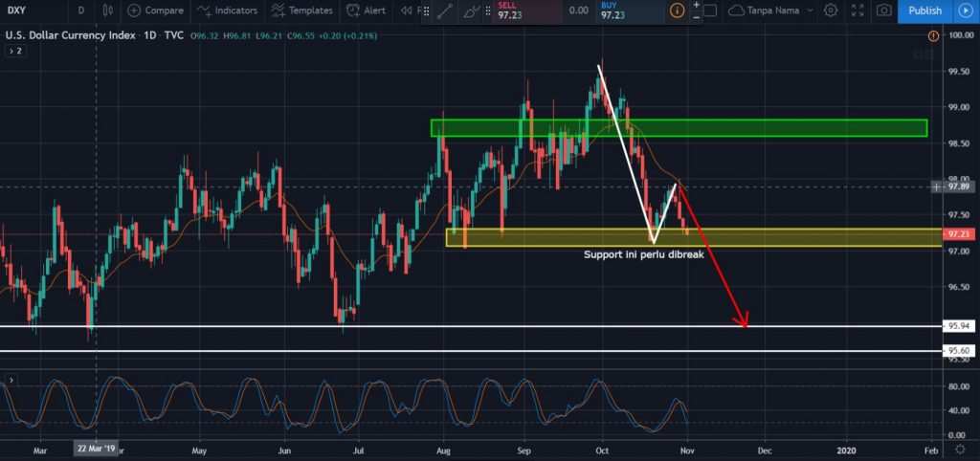This screenshot has height=461, width=980.
Task: Open the Indicators menu
Action: [227, 11]
